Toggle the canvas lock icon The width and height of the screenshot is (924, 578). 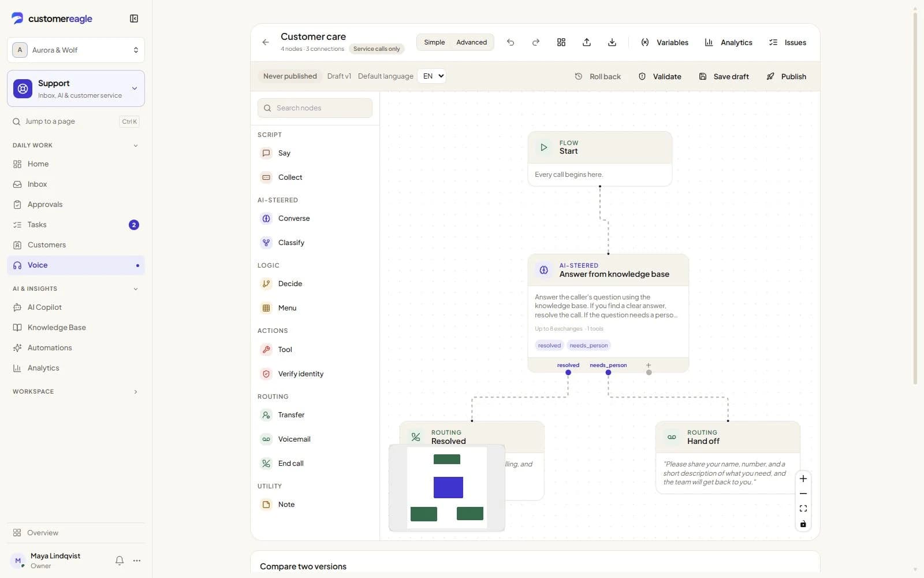point(803,524)
